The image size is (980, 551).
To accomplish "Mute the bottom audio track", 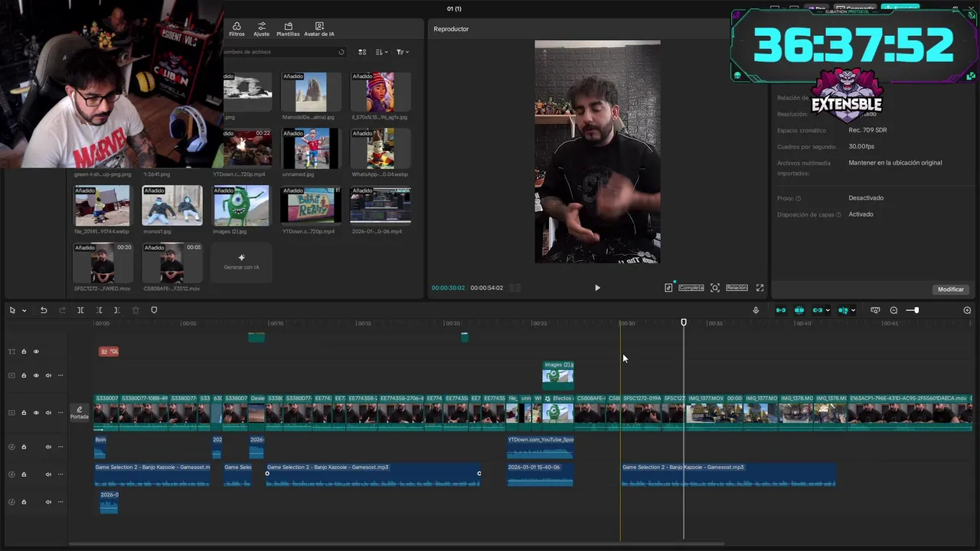I will tap(48, 502).
